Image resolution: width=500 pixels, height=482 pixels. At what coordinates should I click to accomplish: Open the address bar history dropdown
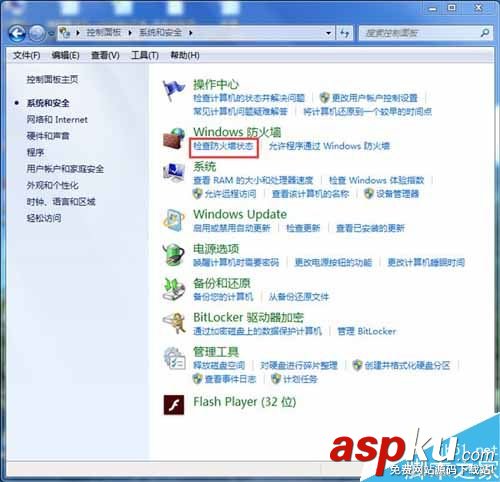coord(329,33)
